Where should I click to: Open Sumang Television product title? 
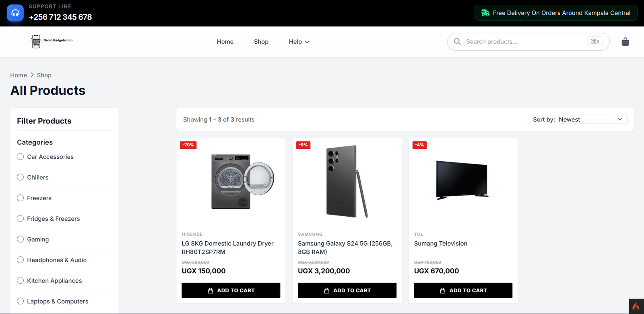pos(441,244)
